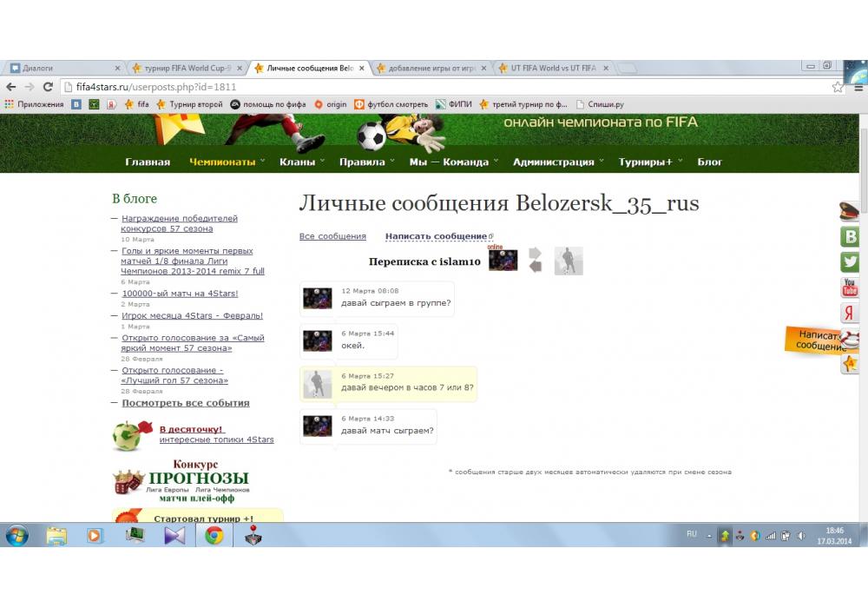Viewport: 868px width, 608px height.
Task: Open Конкурс ПРОГНОЗЫ banner
Action: pyautogui.click(x=182, y=480)
